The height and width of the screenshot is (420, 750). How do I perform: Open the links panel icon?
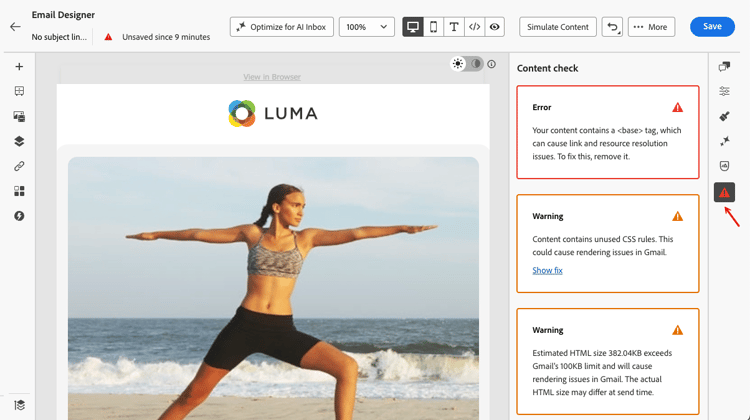point(19,166)
